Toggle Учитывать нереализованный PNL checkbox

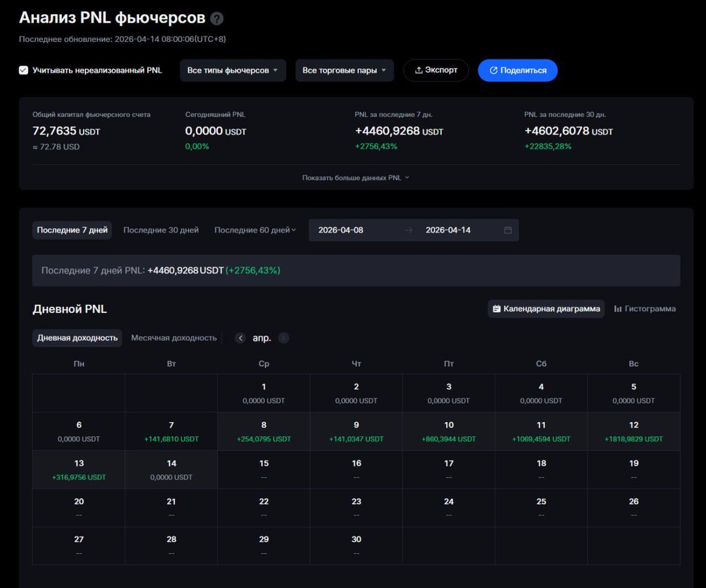pyautogui.click(x=24, y=70)
